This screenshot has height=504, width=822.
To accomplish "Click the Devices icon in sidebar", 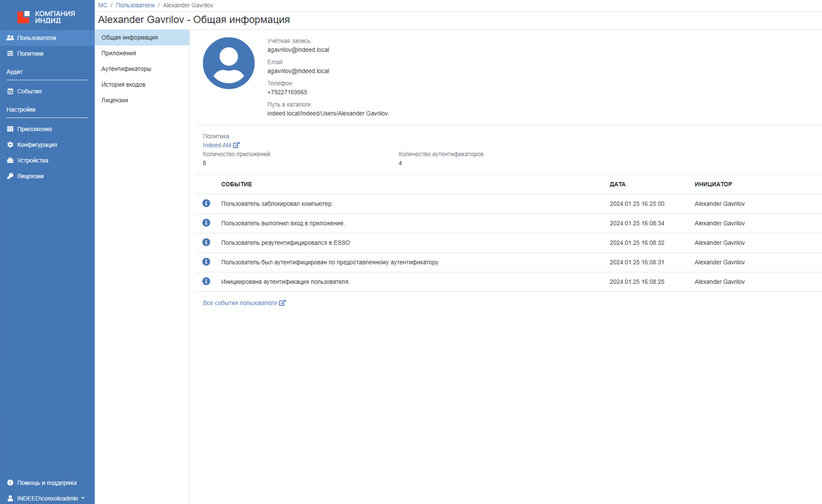I will [10, 160].
